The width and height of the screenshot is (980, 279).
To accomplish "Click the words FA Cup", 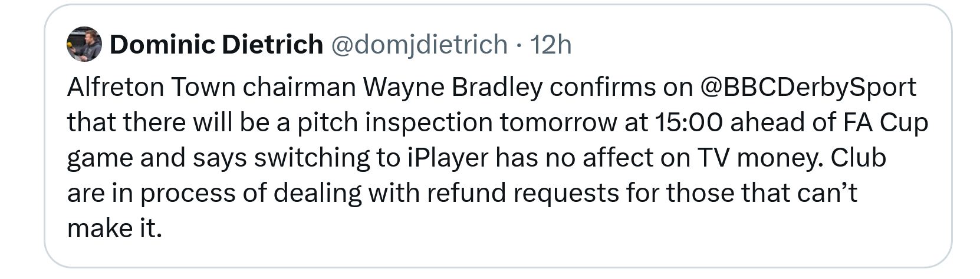I will [886, 122].
